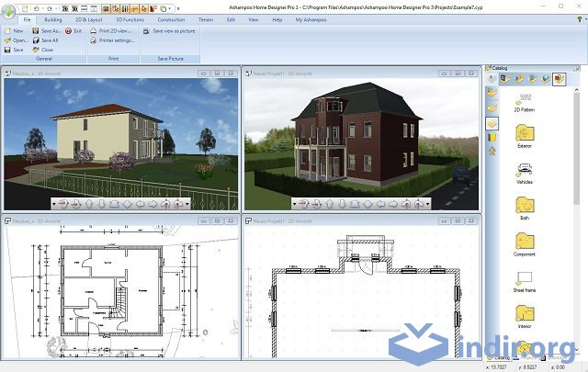
Task: Open the Customize Quick Access Toolbar arrow
Action: pos(178,8)
